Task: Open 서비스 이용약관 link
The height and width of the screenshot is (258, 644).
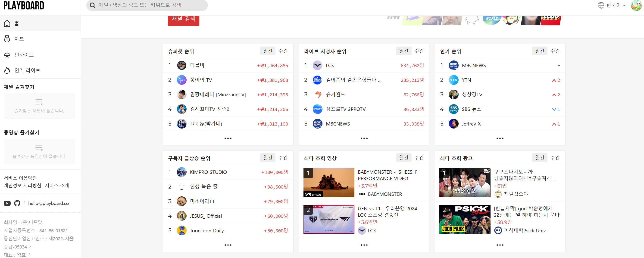Action: [20, 178]
